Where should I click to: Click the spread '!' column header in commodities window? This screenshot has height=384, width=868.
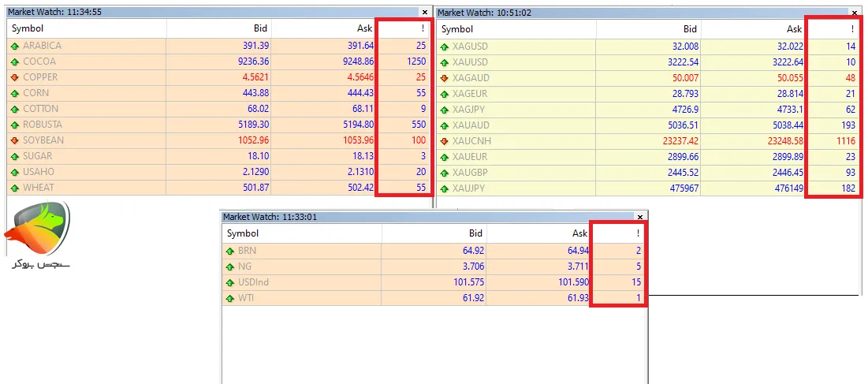(404, 28)
